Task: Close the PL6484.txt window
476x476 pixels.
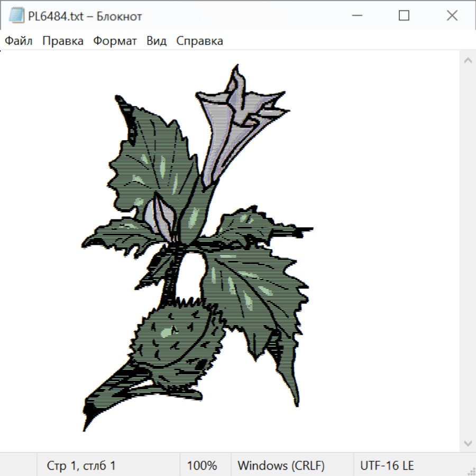Action: coord(452,16)
